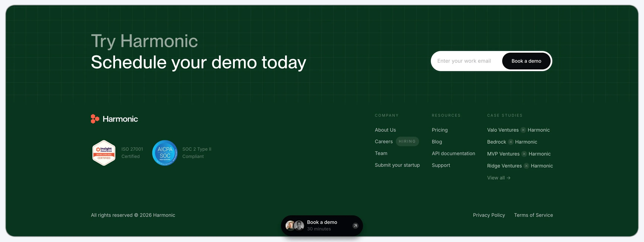Click the AICPA SOC badge
This screenshot has height=242, width=644.
click(165, 153)
